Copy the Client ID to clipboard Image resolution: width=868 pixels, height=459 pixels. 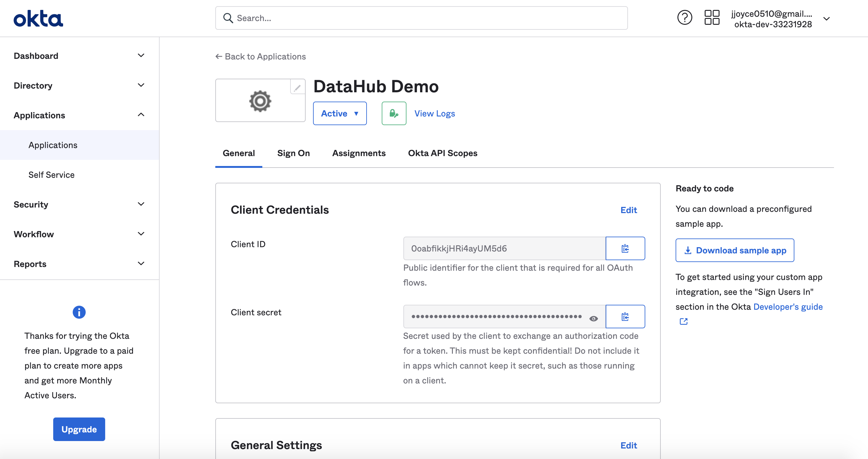point(625,249)
